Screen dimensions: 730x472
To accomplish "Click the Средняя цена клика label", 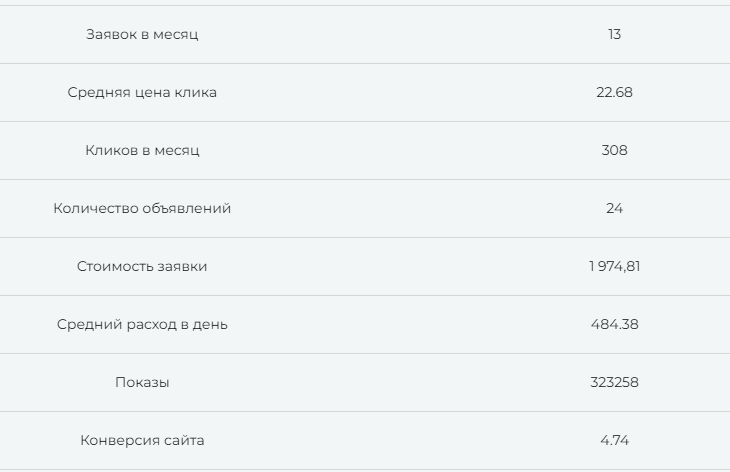I will [x=142, y=92].
